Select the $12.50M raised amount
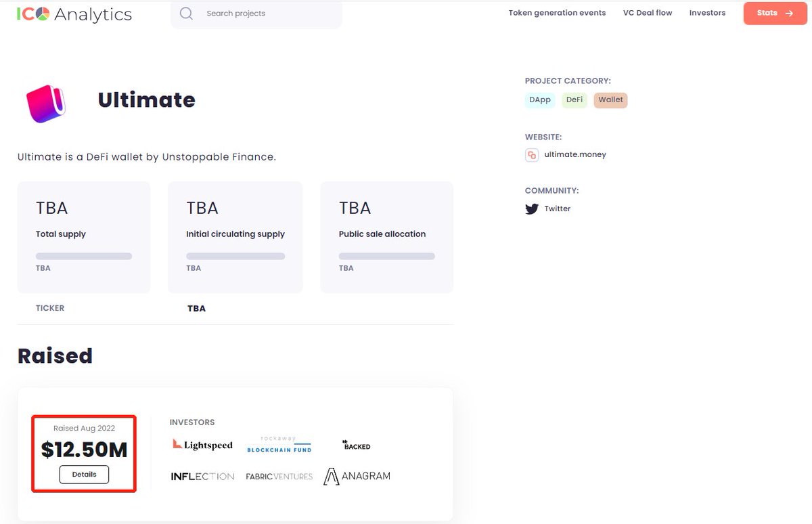 [85, 450]
